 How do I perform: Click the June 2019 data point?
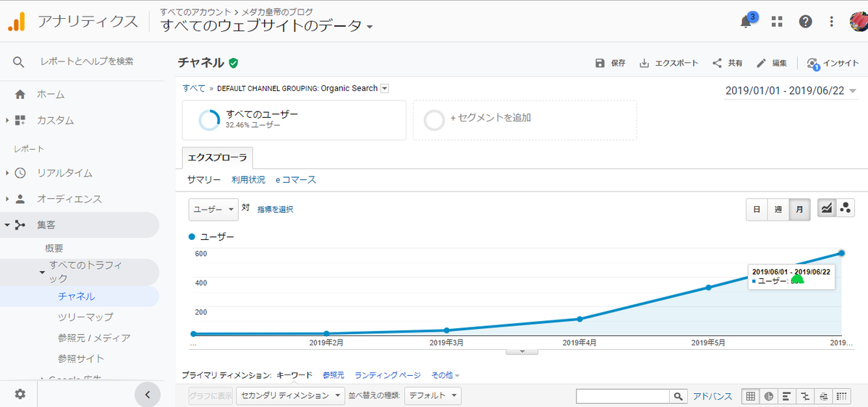pyautogui.click(x=842, y=252)
